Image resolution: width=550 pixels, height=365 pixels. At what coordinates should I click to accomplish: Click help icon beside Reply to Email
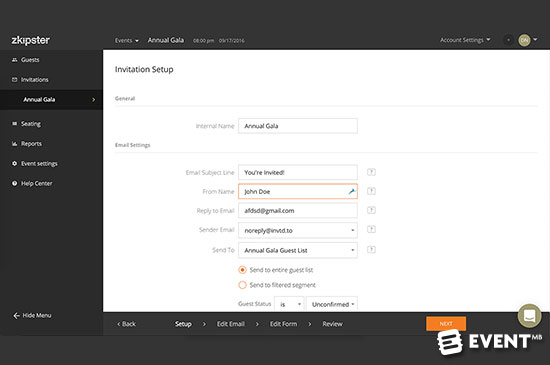click(371, 210)
